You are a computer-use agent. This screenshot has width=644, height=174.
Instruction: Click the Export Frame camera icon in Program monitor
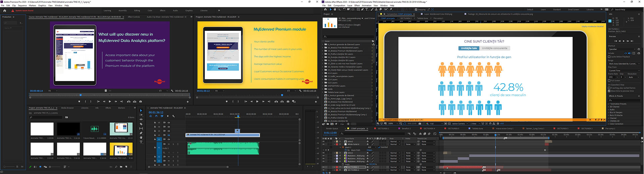coord(288,102)
